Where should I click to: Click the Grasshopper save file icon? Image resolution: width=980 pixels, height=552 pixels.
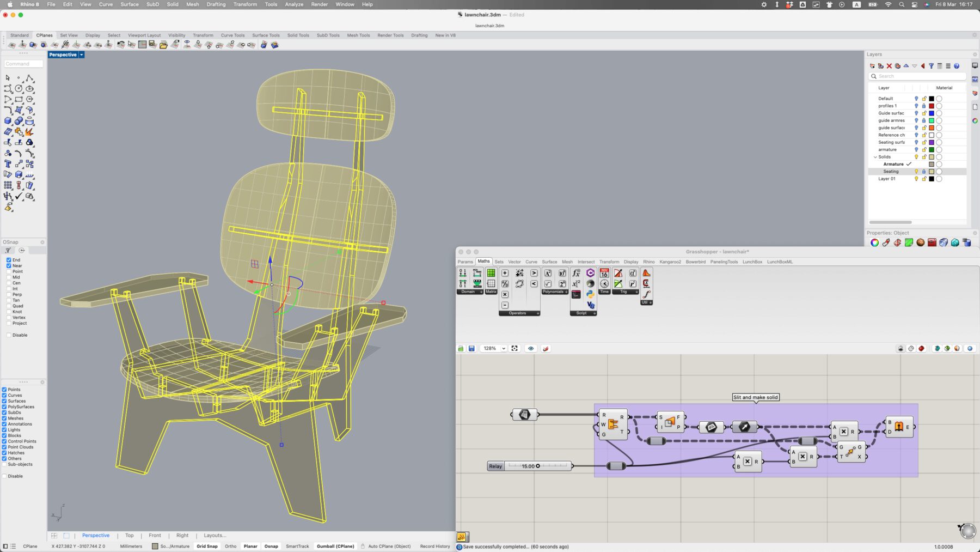pyautogui.click(x=471, y=348)
